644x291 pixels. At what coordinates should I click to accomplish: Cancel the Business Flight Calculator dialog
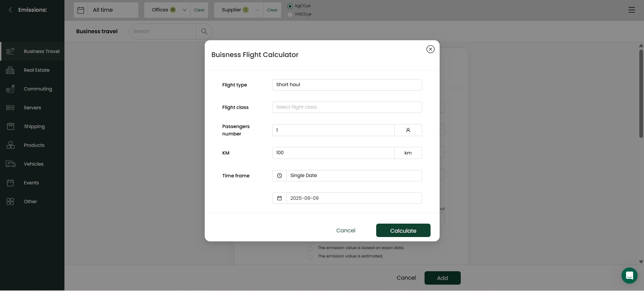point(346,230)
